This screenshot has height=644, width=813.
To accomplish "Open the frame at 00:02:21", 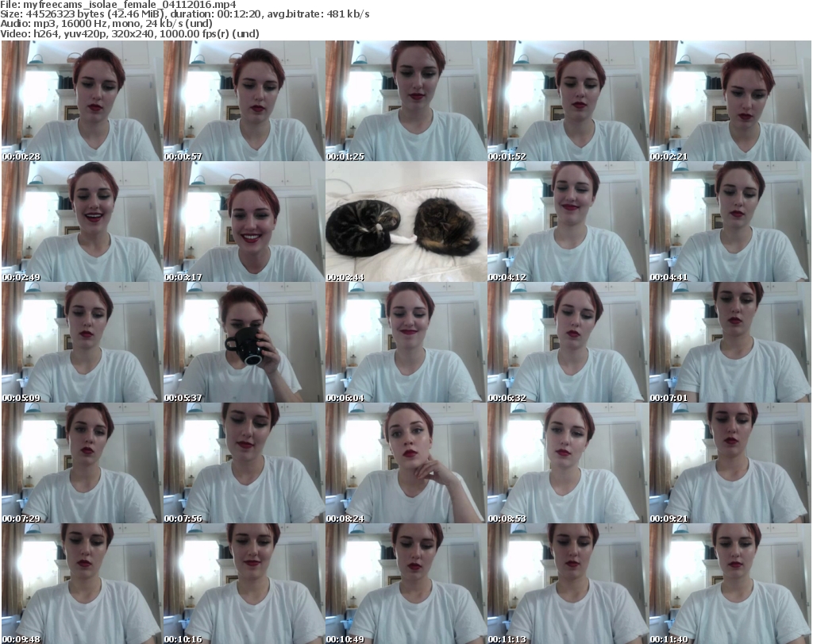I will 730,101.
